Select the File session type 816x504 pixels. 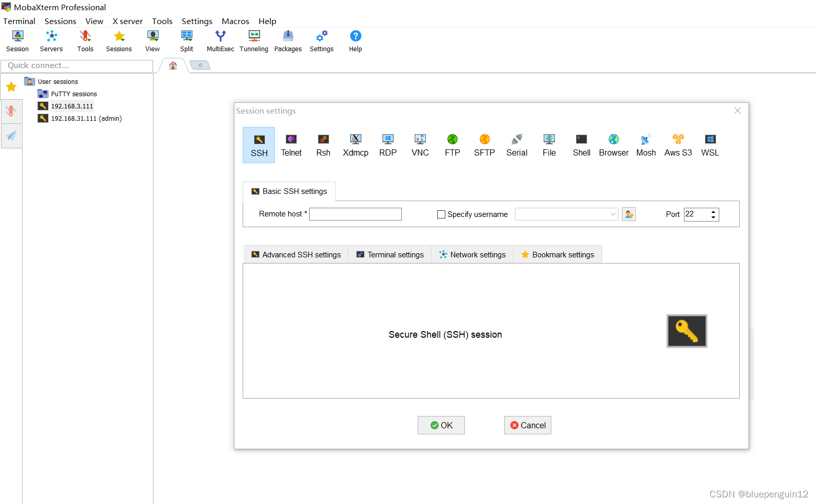(x=549, y=145)
